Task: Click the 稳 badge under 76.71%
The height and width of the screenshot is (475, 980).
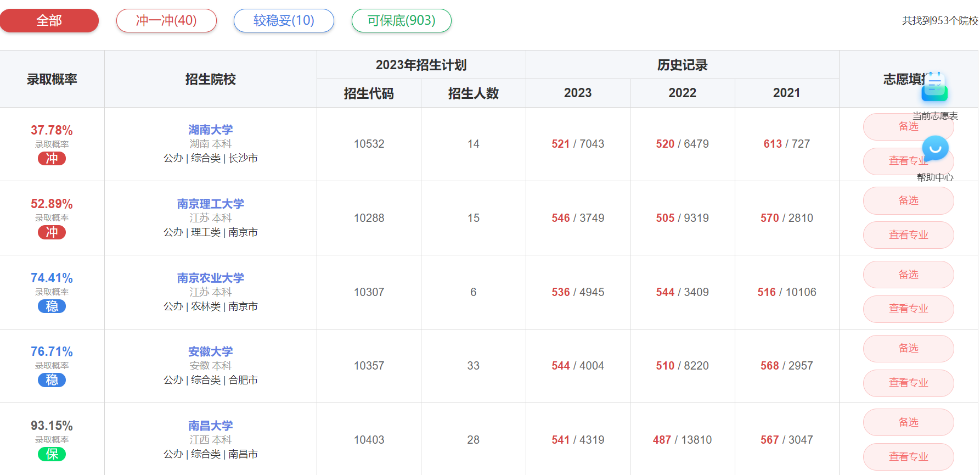Action: [x=52, y=380]
